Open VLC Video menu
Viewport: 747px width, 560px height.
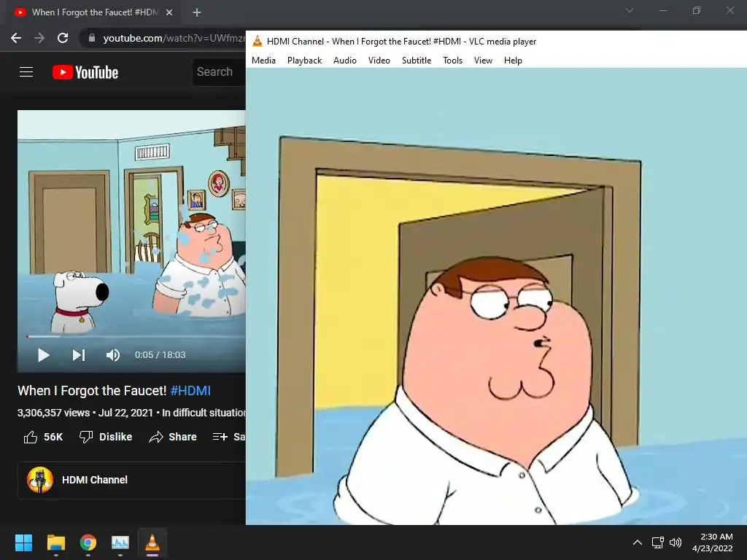[379, 61]
